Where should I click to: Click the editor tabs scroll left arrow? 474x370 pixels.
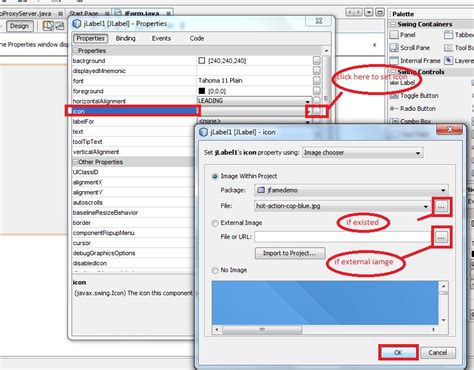click(x=350, y=12)
